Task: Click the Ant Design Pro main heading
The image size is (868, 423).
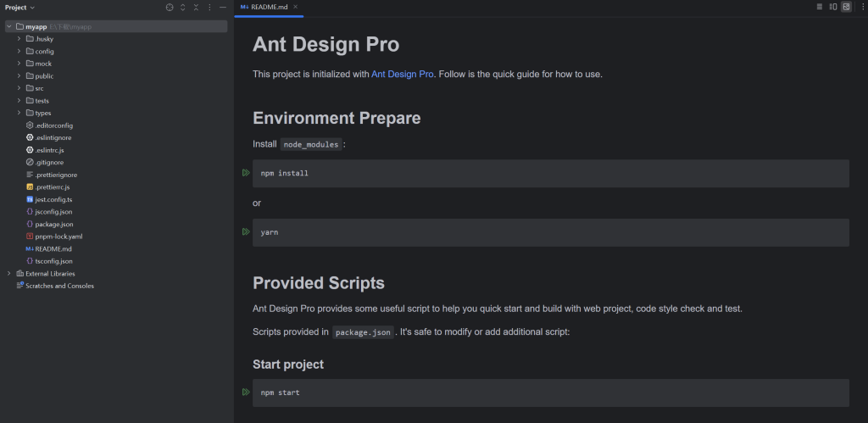Action: point(325,45)
